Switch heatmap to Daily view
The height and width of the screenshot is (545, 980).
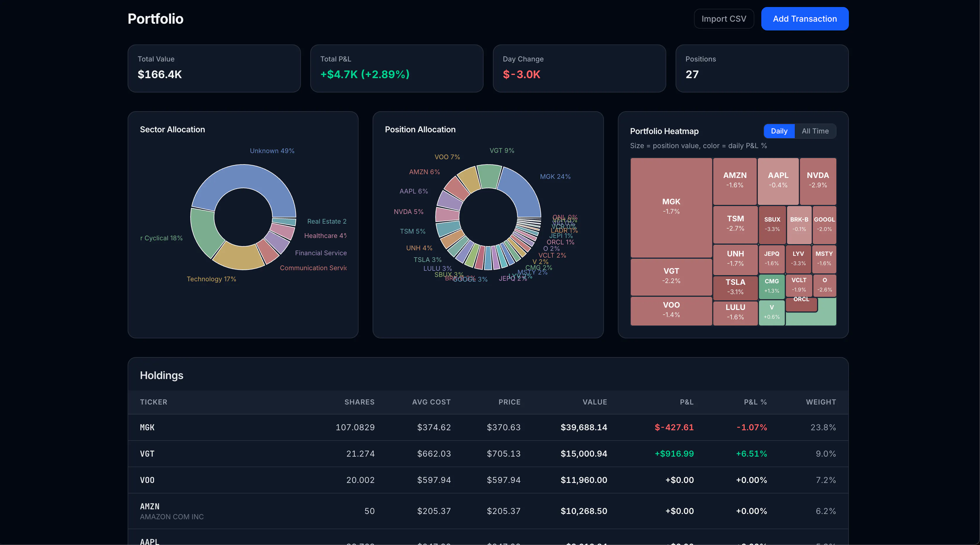(x=779, y=131)
